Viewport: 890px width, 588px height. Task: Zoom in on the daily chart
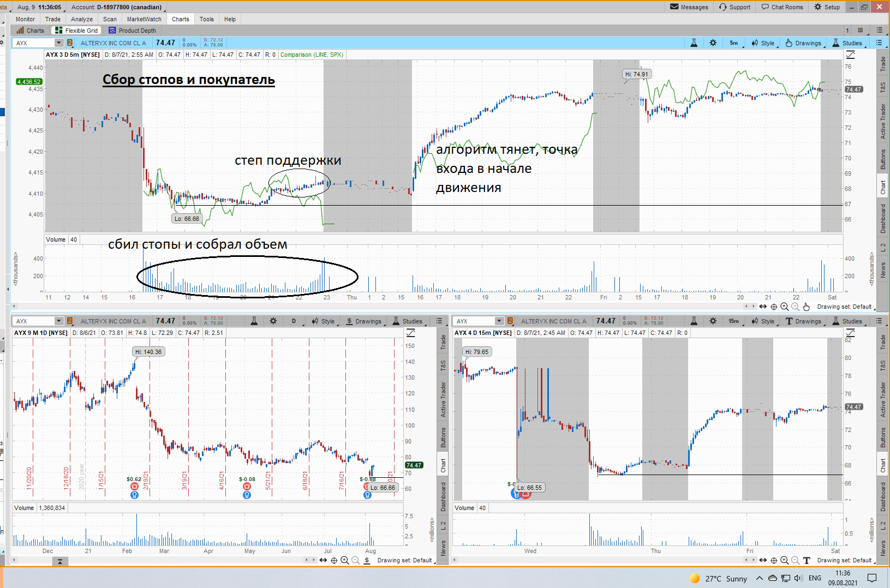pos(344,560)
